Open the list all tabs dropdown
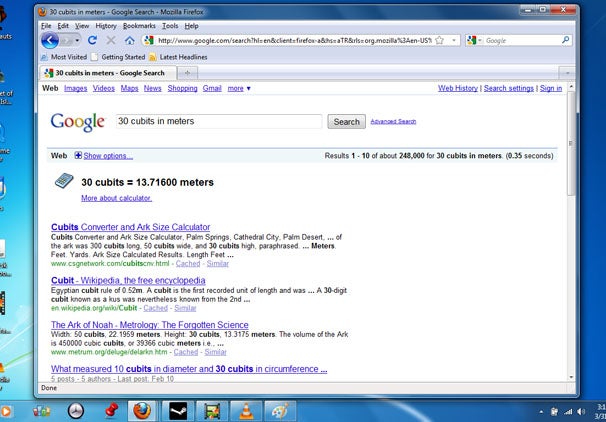Image resolution: width=606 pixels, height=422 pixels. (567, 73)
